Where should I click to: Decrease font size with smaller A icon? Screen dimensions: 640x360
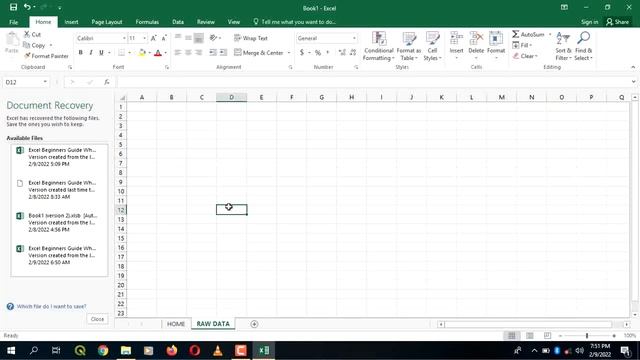(164, 38)
